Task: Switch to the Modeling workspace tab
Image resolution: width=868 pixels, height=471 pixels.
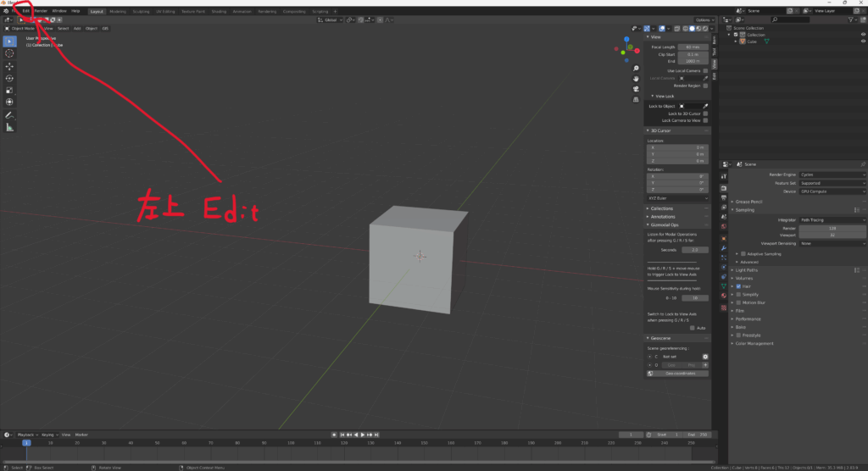Action: (x=118, y=11)
